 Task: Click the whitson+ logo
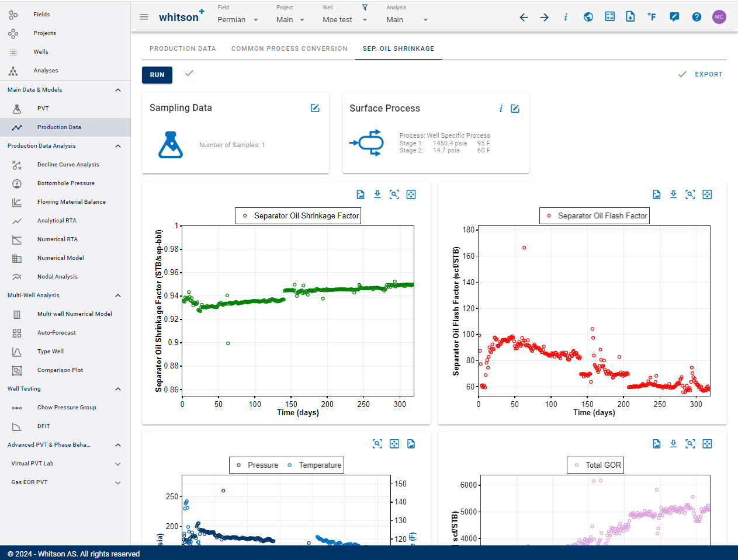(182, 16)
